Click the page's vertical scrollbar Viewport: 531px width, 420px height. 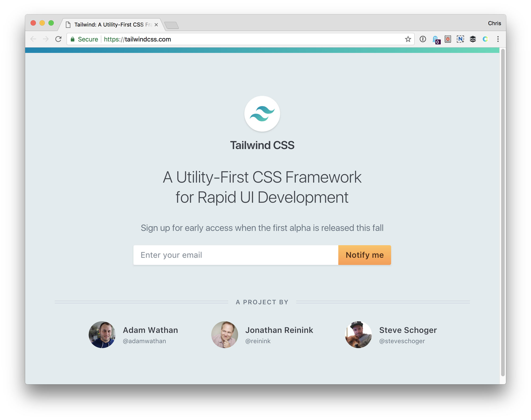(503, 212)
